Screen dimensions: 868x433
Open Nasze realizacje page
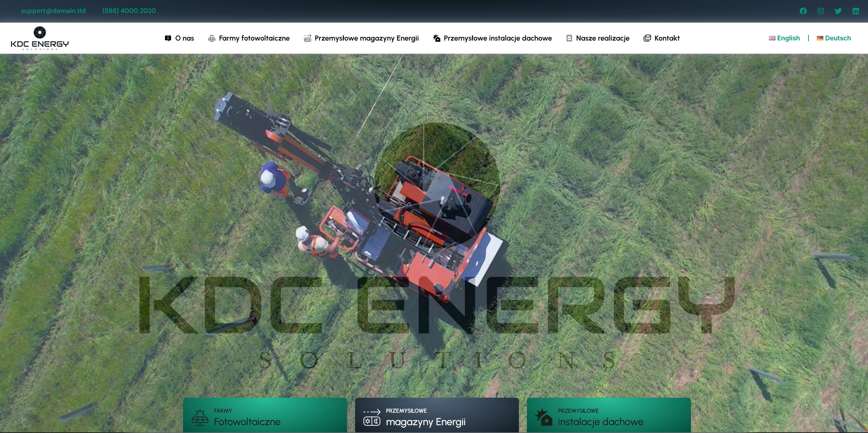pyautogui.click(x=602, y=38)
